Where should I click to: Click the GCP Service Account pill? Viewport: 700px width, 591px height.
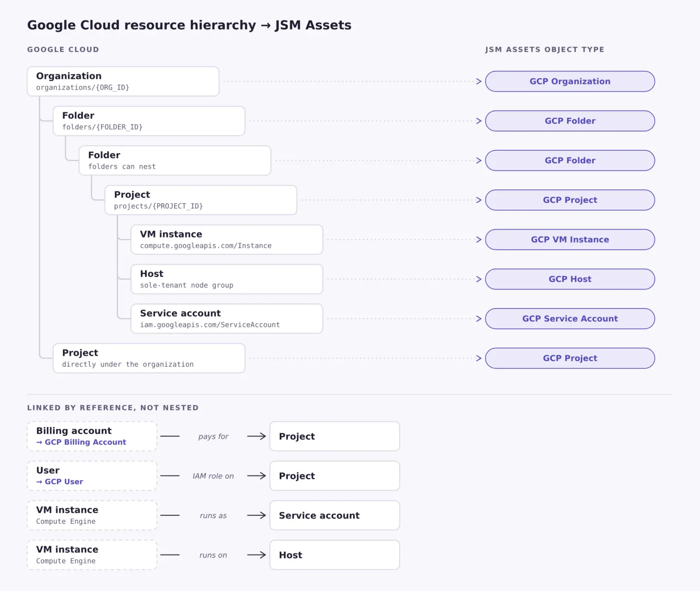[x=570, y=319]
